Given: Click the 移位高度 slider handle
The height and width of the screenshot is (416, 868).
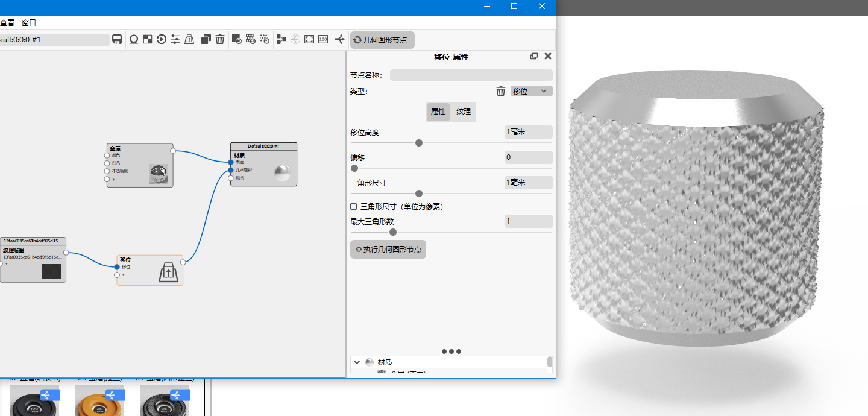Looking at the screenshot, I should tap(419, 143).
